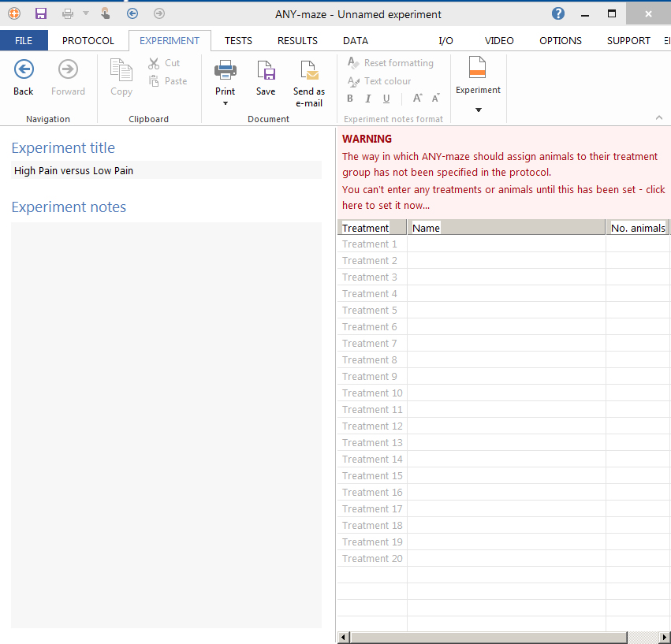Click the Experiment page icon in ribbon

click(478, 68)
